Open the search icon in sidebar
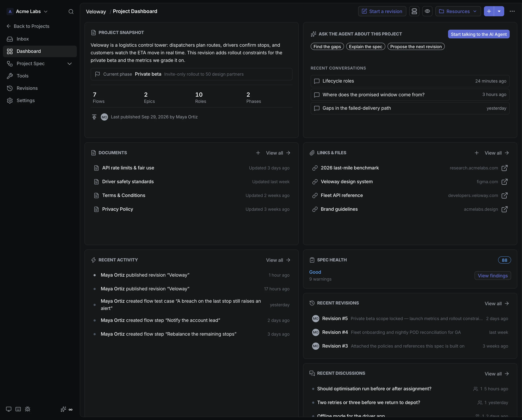 pyautogui.click(x=71, y=11)
